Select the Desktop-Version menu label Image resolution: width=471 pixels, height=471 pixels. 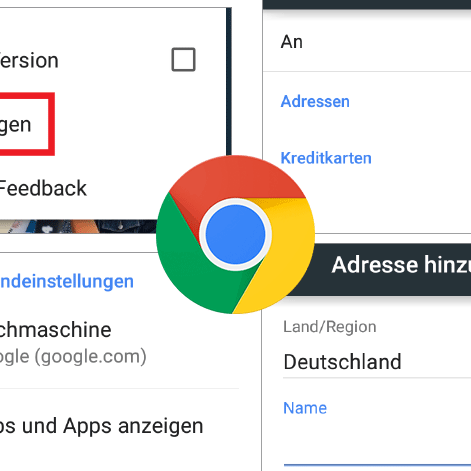(x=29, y=60)
